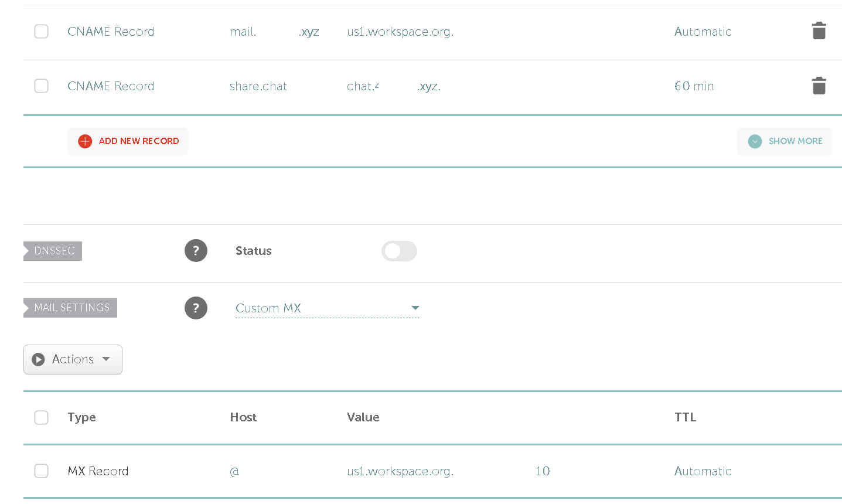
Task: Select all mail records with header checkbox
Action: tap(41, 417)
